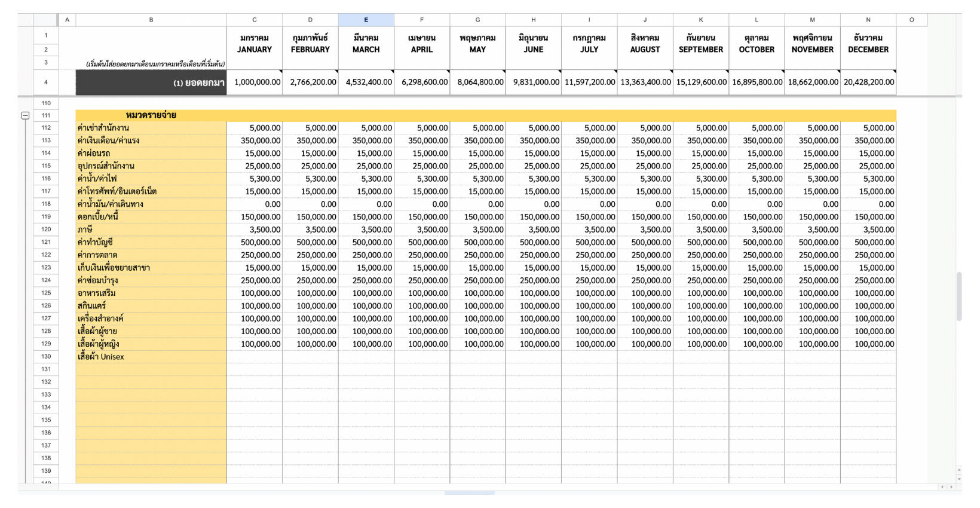The height and width of the screenshot is (508, 980).
Task: Select the อาหารเสริม row label
Action: pyautogui.click(x=151, y=293)
